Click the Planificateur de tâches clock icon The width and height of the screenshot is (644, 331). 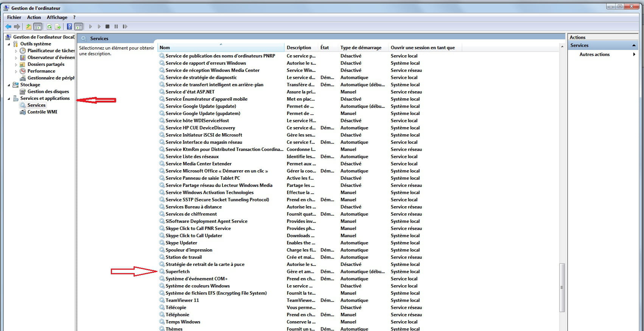pyautogui.click(x=23, y=51)
